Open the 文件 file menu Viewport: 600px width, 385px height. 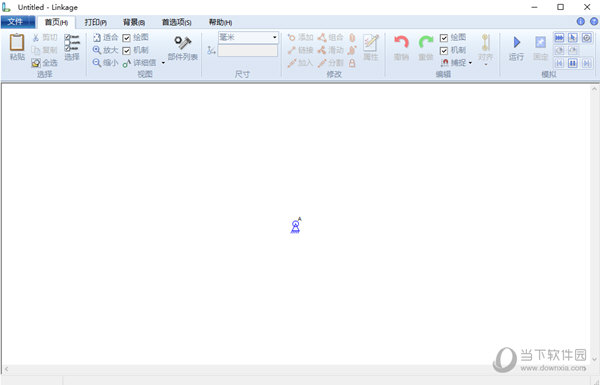coord(18,22)
